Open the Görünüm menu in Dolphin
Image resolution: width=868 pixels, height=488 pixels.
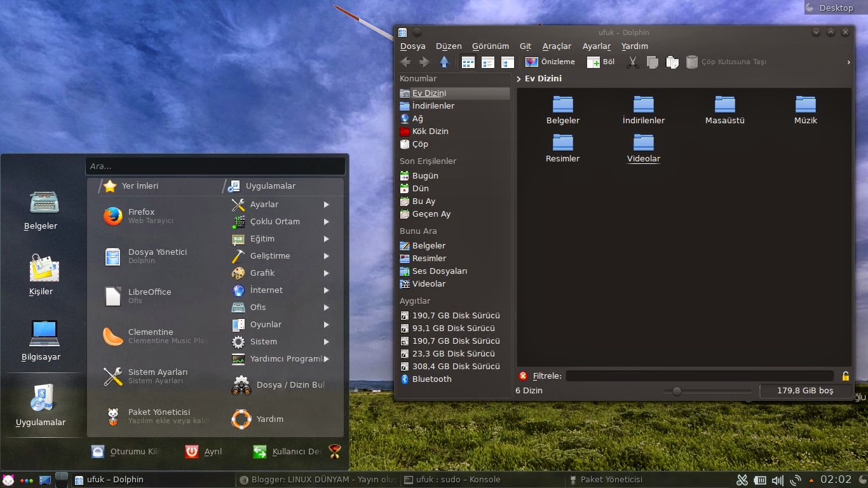490,46
